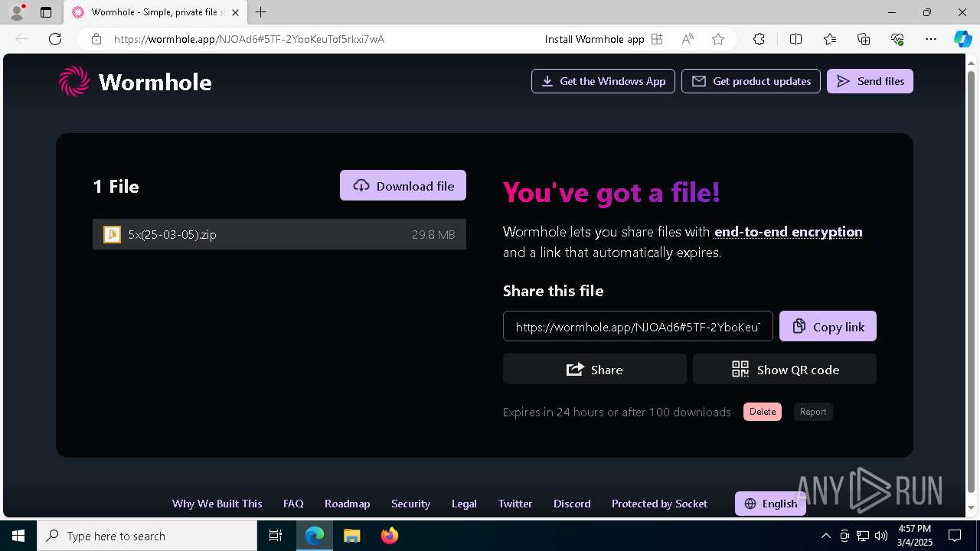
Task: Open the Copilot sidebar icon
Action: pyautogui.click(x=962, y=39)
